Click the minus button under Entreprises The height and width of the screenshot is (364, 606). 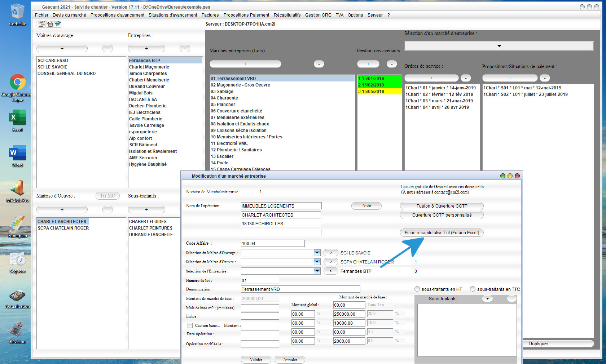(185, 48)
